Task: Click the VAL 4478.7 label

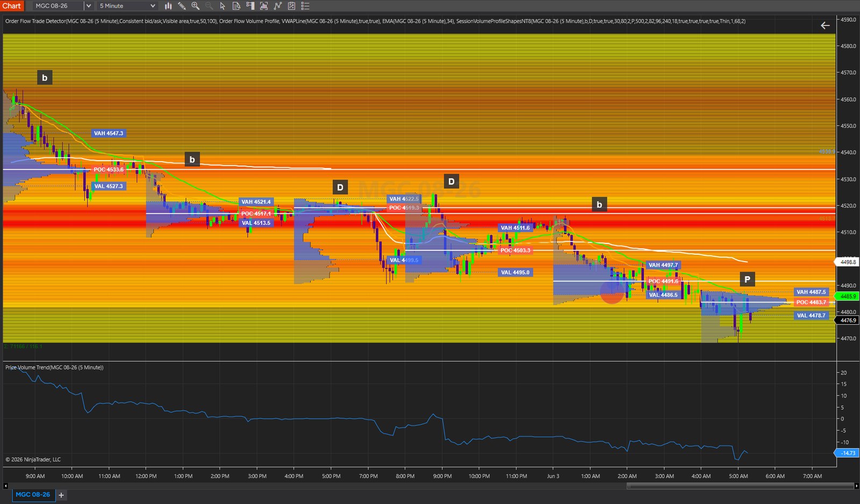Action: click(x=811, y=316)
